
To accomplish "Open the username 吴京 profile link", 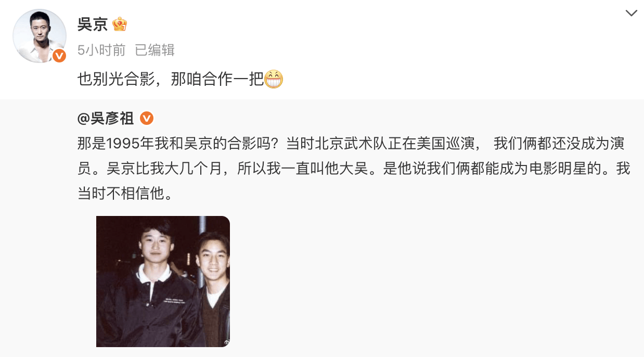I will point(92,24).
